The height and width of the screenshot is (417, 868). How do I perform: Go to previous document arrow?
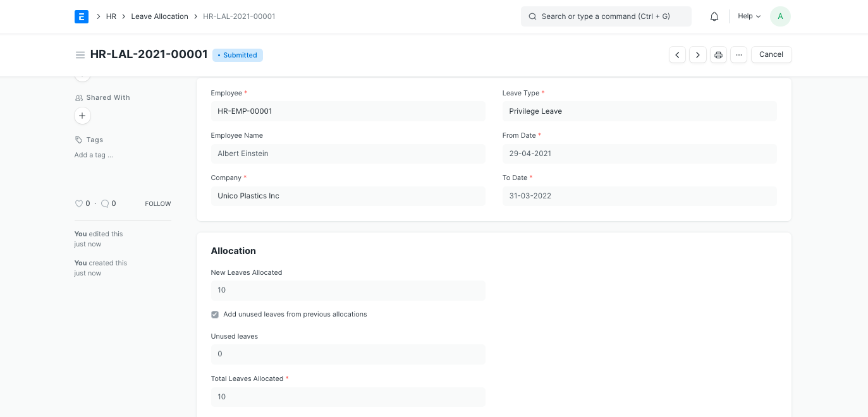[x=677, y=55]
